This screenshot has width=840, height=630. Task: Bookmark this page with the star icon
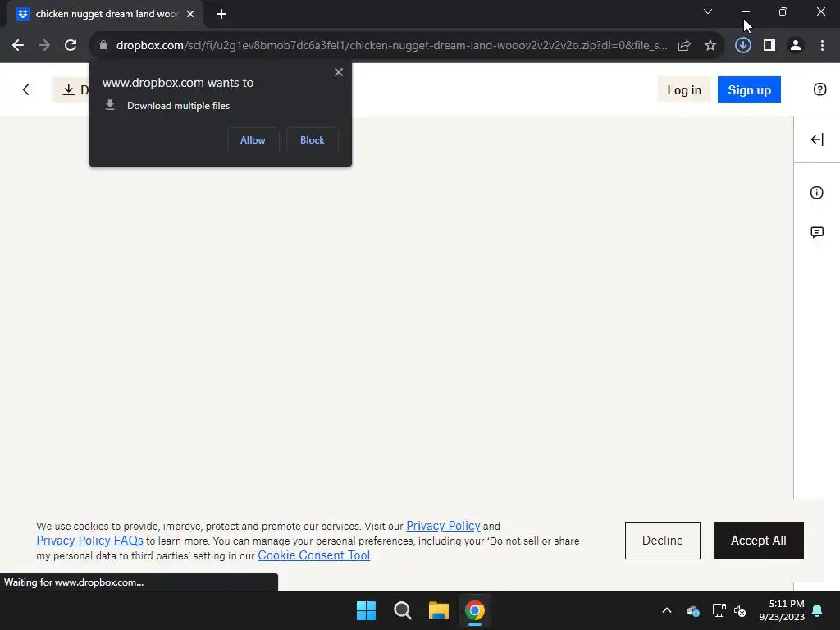click(710, 46)
